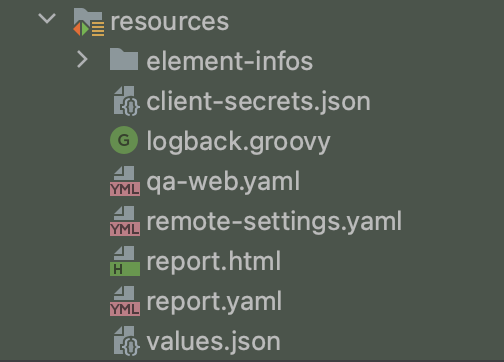Select the report.html file
504x362 pixels.
(x=214, y=262)
